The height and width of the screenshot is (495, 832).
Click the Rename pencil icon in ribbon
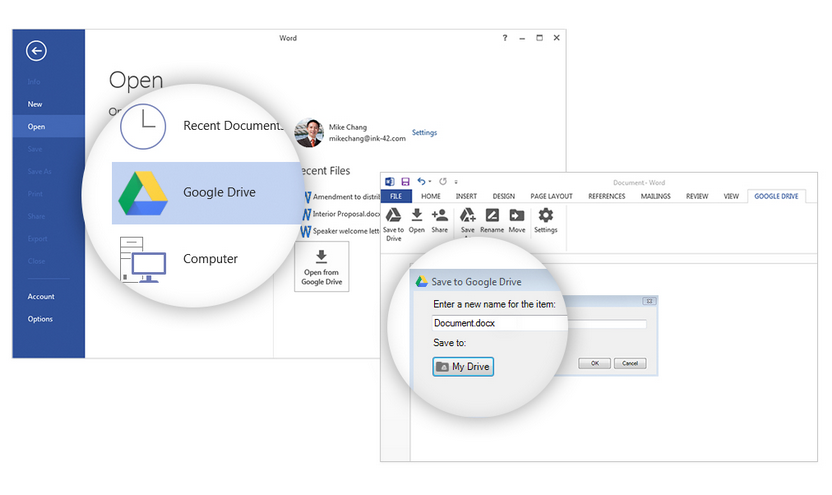(492, 215)
